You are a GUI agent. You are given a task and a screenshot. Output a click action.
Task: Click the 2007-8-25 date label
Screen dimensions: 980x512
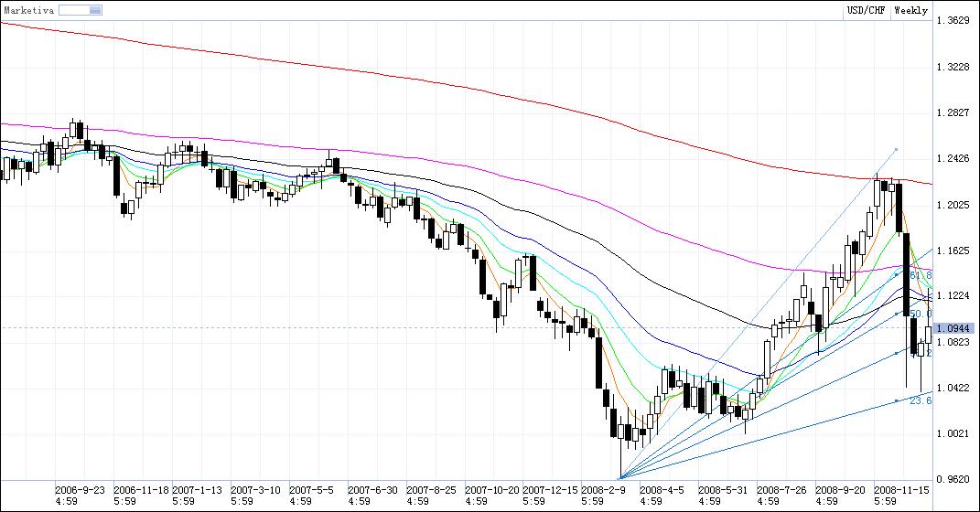pos(431,490)
